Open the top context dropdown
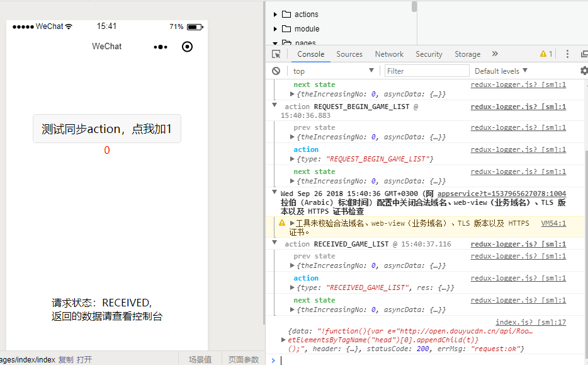This screenshot has height=365, width=588. (x=334, y=71)
